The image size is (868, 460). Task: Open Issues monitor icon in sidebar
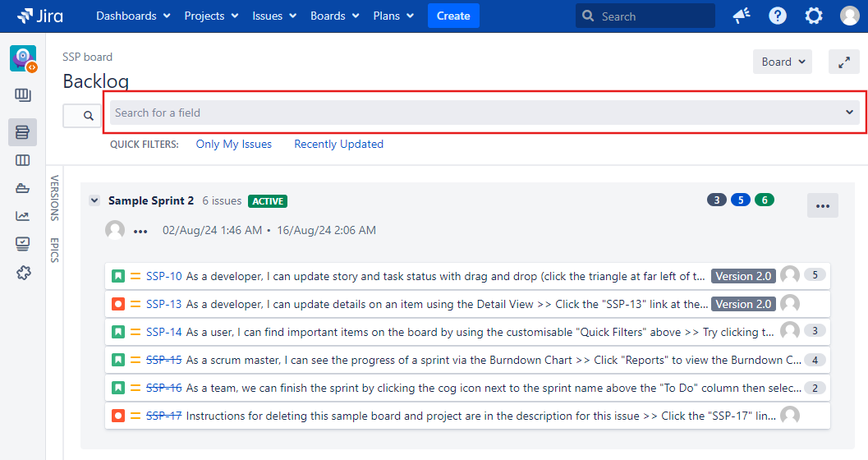click(x=22, y=244)
